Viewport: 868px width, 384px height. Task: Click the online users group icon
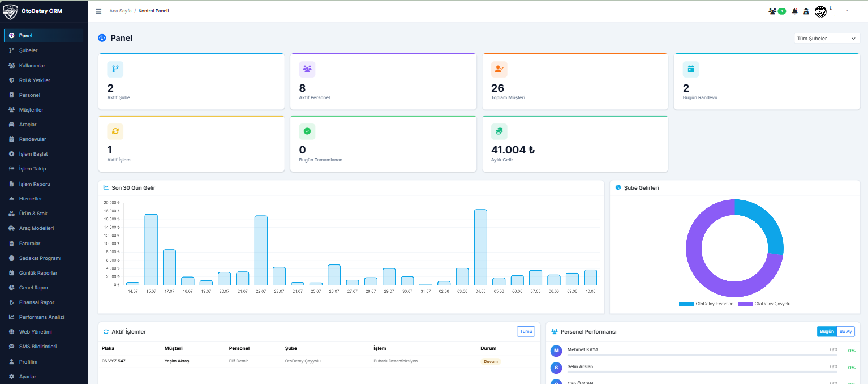coord(772,11)
